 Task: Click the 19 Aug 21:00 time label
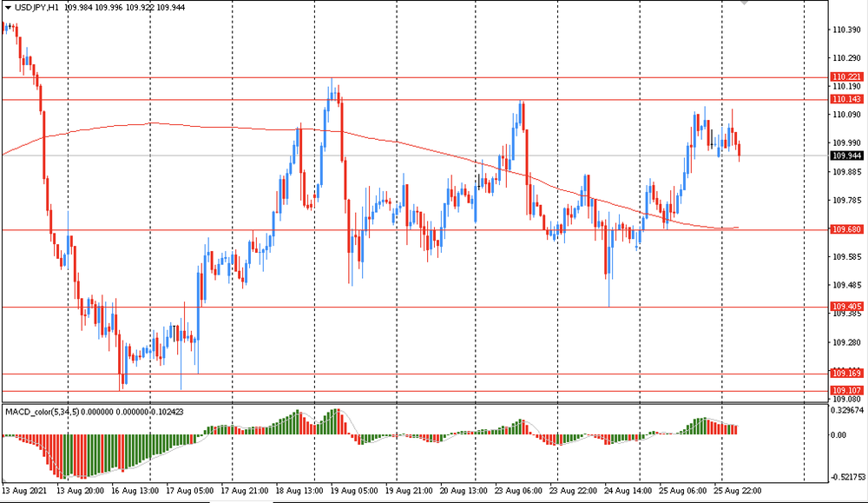(x=409, y=491)
